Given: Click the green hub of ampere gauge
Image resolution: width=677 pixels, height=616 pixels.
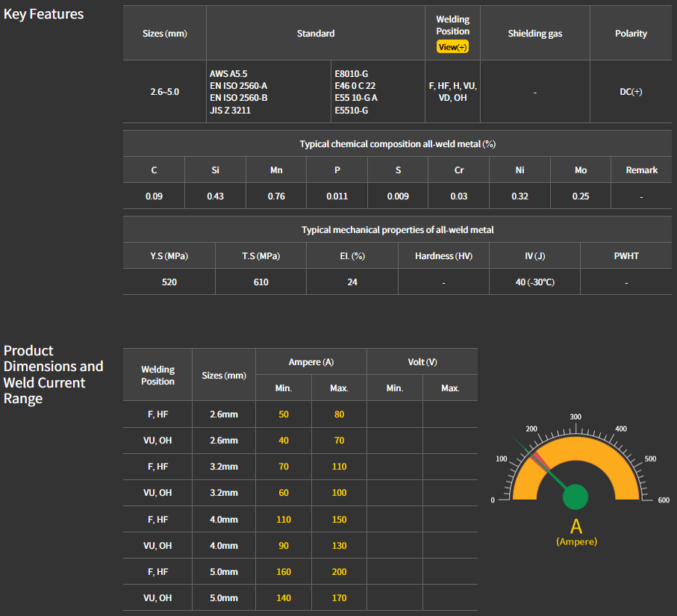Looking at the screenshot, I should pos(575,497).
